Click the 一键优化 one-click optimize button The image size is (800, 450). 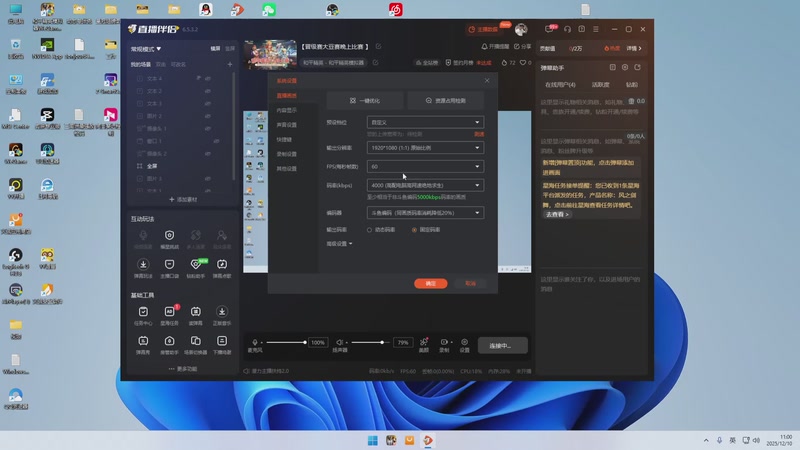pyautogui.click(x=365, y=101)
